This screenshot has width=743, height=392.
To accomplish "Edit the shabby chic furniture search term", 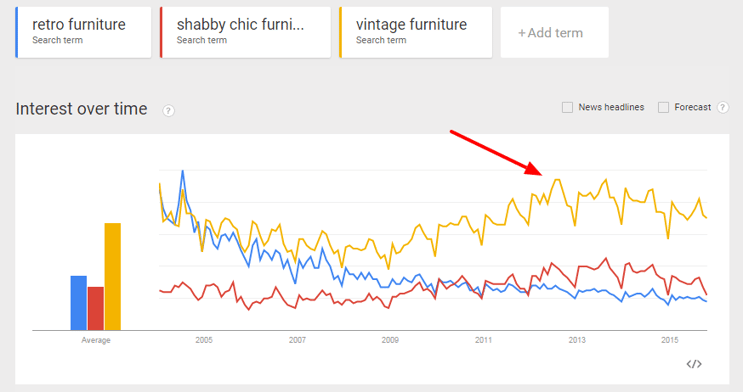I will click(245, 32).
